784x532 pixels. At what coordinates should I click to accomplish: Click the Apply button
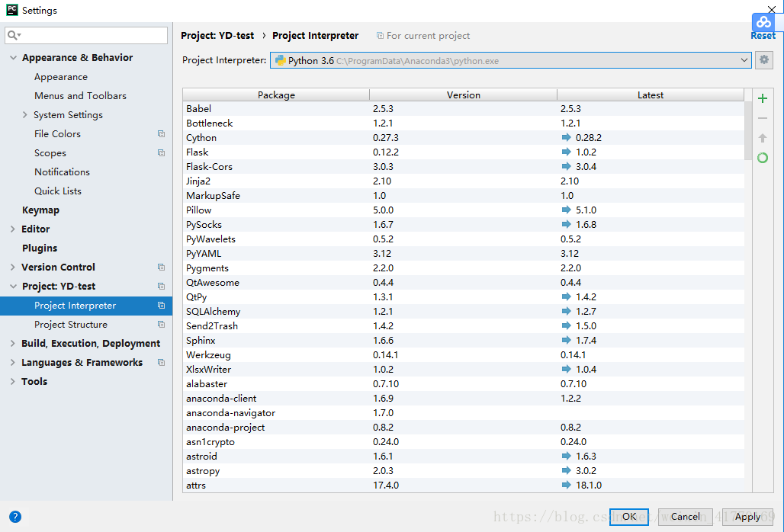point(747,517)
